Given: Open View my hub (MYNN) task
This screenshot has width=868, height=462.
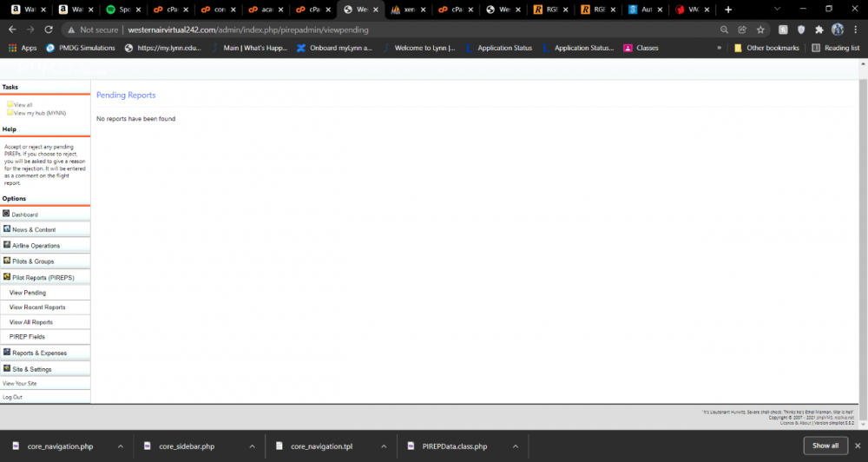Looking at the screenshot, I should (39, 113).
